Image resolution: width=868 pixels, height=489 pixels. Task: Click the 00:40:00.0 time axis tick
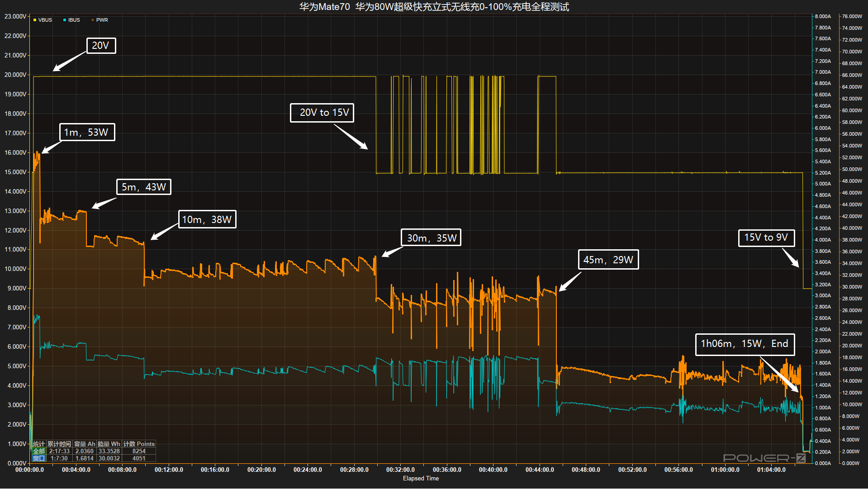(x=493, y=470)
